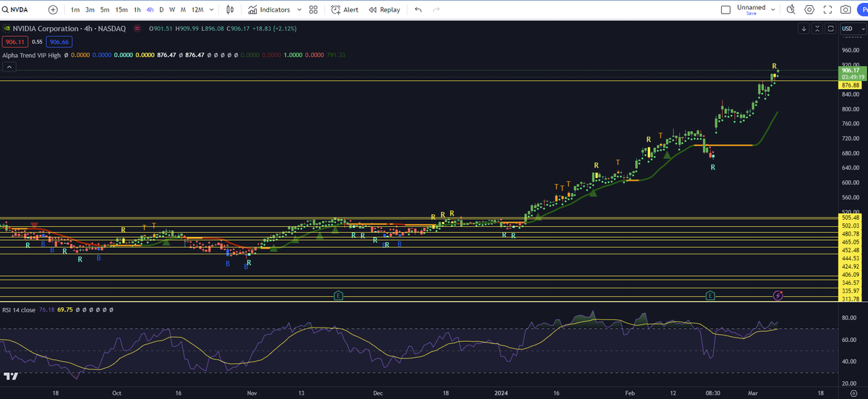The height and width of the screenshot is (399, 868).
Task: Expand the timeframe interval dropdown chevron
Action: [212, 10]
